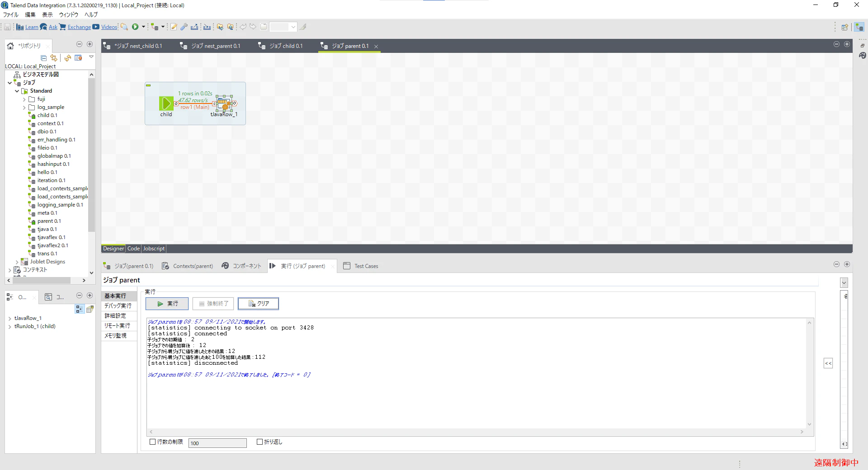Collapse the subjob with the green minus toggle
868x470 pixels.
(148, 85)
